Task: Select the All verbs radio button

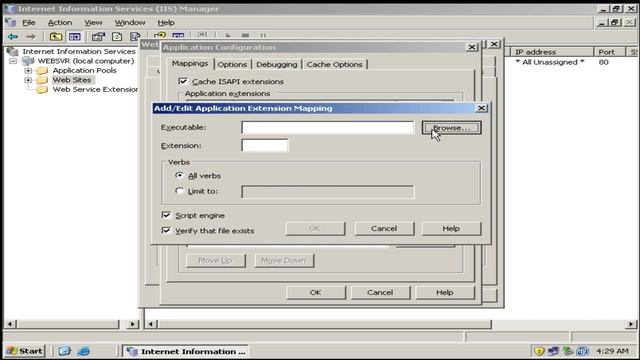Action: [x=179, y=176]
